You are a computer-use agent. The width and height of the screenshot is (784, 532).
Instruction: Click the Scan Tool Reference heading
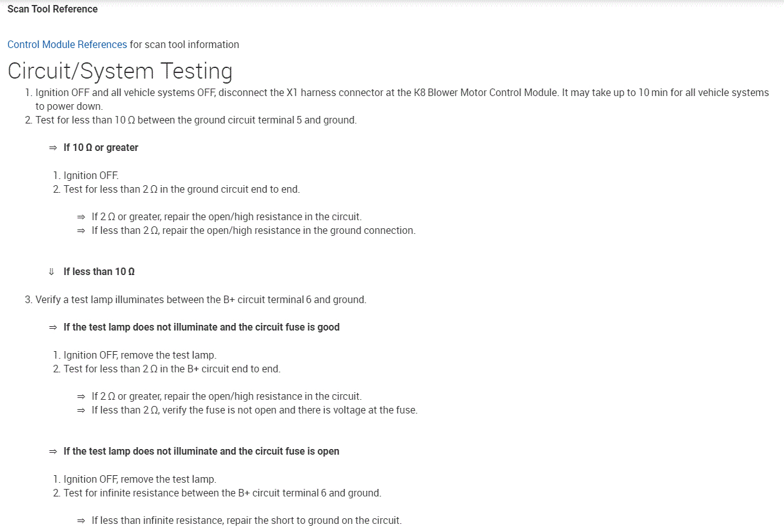(52, 9)
